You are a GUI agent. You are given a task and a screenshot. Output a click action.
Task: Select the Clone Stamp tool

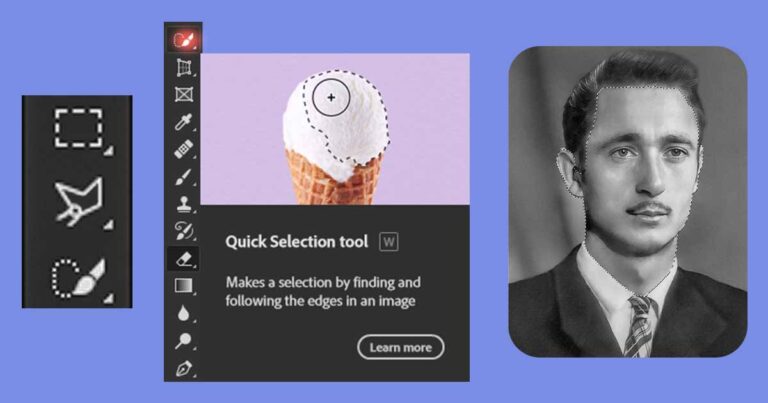coord(184,204)
